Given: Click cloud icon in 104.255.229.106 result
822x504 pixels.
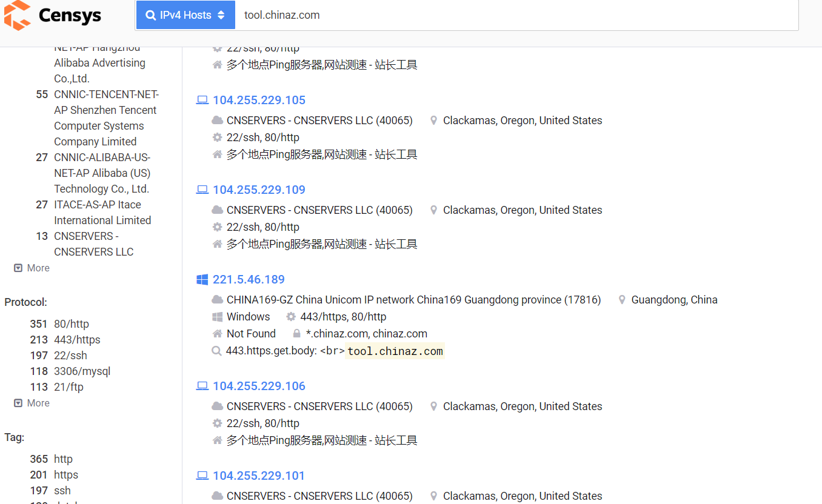Looking at the screenshot, I should click(217, 406).
